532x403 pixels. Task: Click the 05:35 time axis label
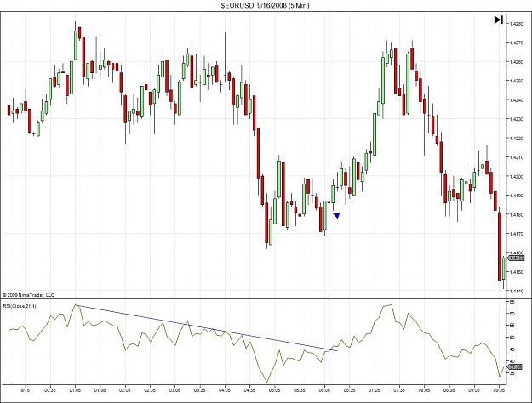click(300, 390)
